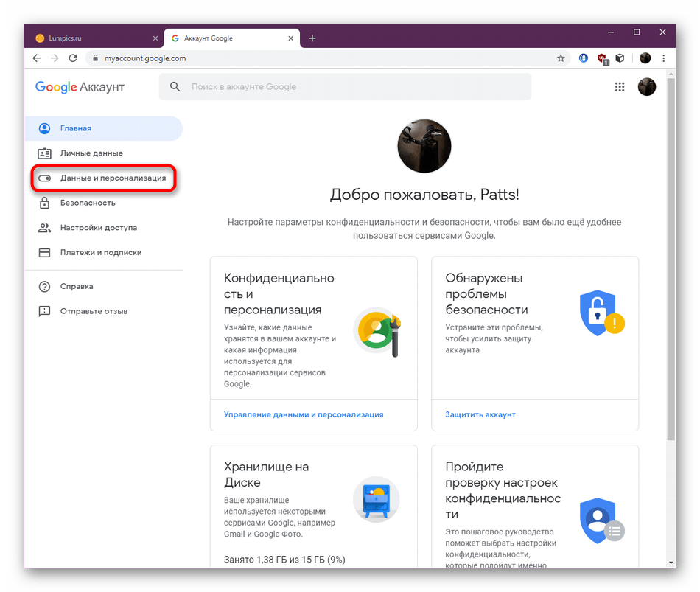Click Управление данными и персонализация link
Screen dimensions: 700x592
click(x=304, y=414)
